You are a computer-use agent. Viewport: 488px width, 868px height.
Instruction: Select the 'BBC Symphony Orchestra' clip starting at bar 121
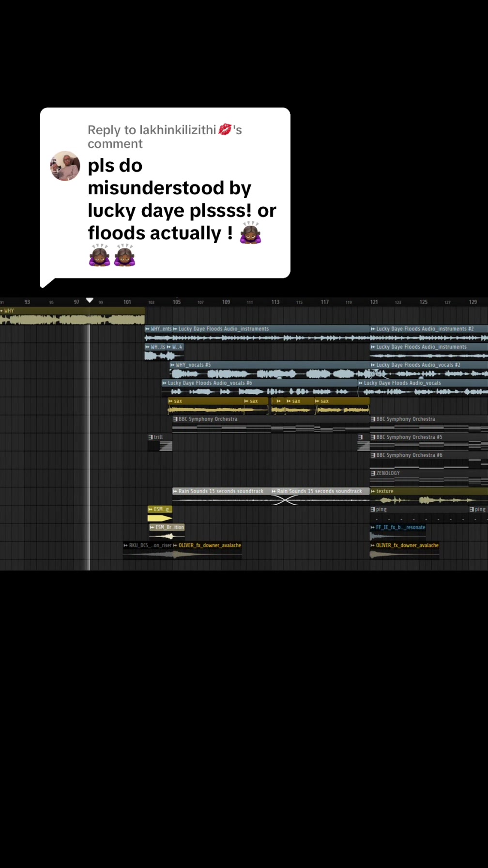[429, 424]
